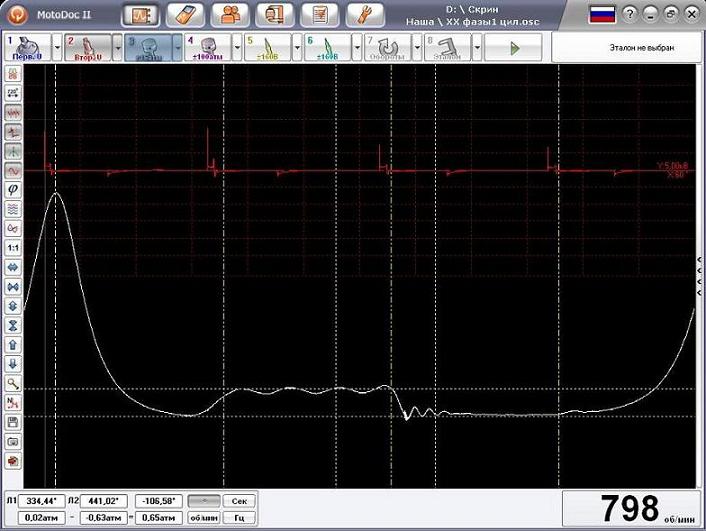Image resolution: width=706 pixels, height=531 pixels.
Task: Shift waveform up with up arrow
Action: point(13,345)
